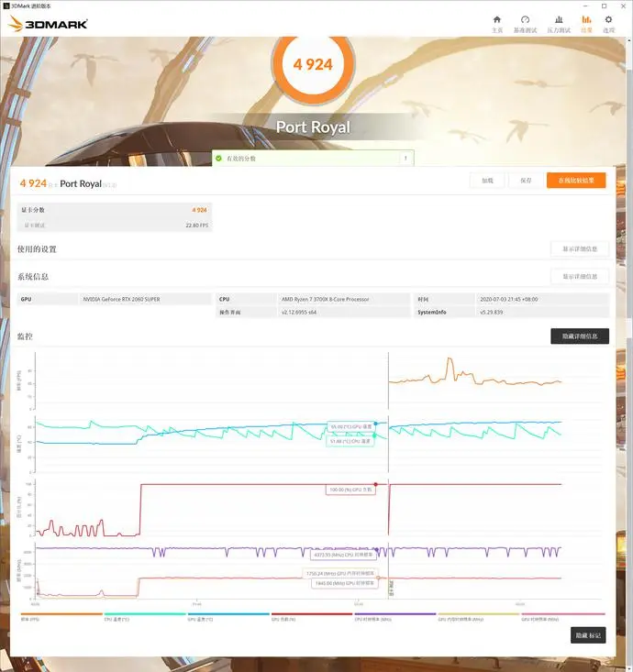Click the question mark box beside valid score
633x672 pixels.
click(405, 158)
